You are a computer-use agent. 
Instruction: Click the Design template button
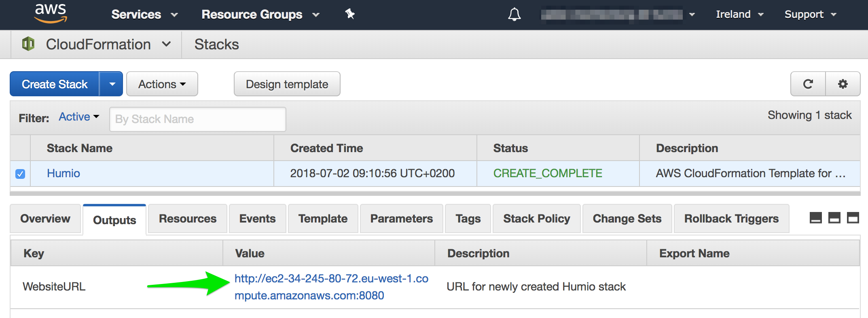(x=287, y=84)
